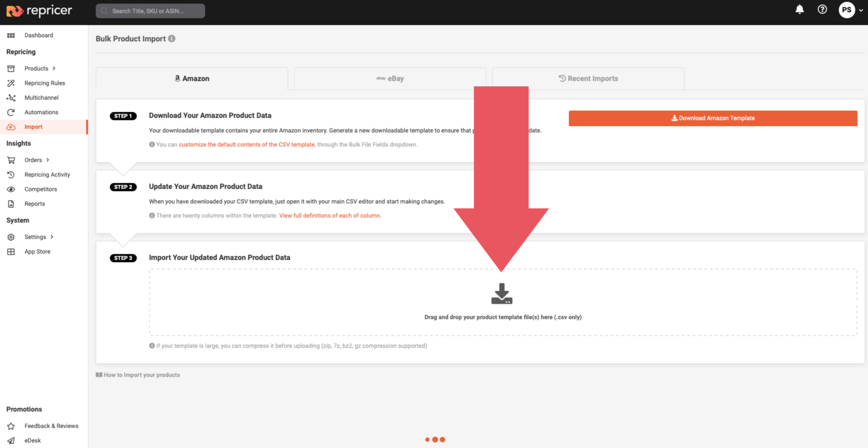Open View full definitions of each column link
The width and height of the screenshot is (868, 448).
(330, 216)
